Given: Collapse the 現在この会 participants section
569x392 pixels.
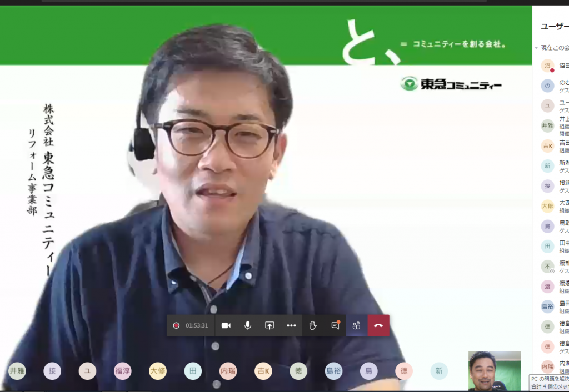Looking at the screenshot, I should pos(536,48).
